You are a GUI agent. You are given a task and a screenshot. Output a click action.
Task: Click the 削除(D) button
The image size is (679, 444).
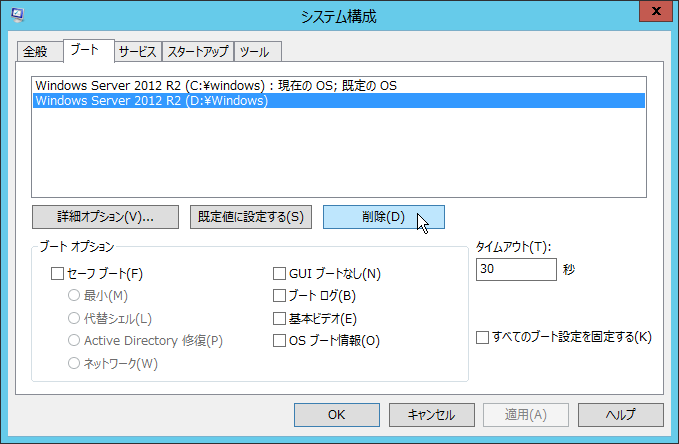tap(384, 217)
